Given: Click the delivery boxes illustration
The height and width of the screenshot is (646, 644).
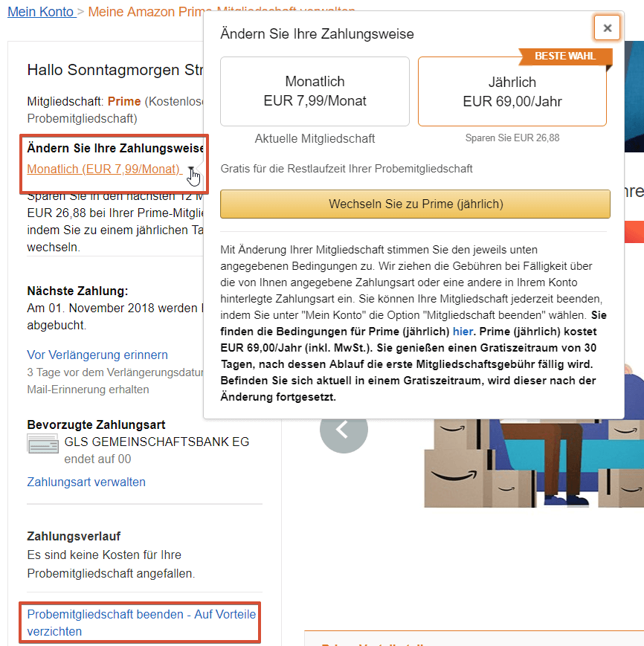Looking at the screenshot, I should 534,463.
